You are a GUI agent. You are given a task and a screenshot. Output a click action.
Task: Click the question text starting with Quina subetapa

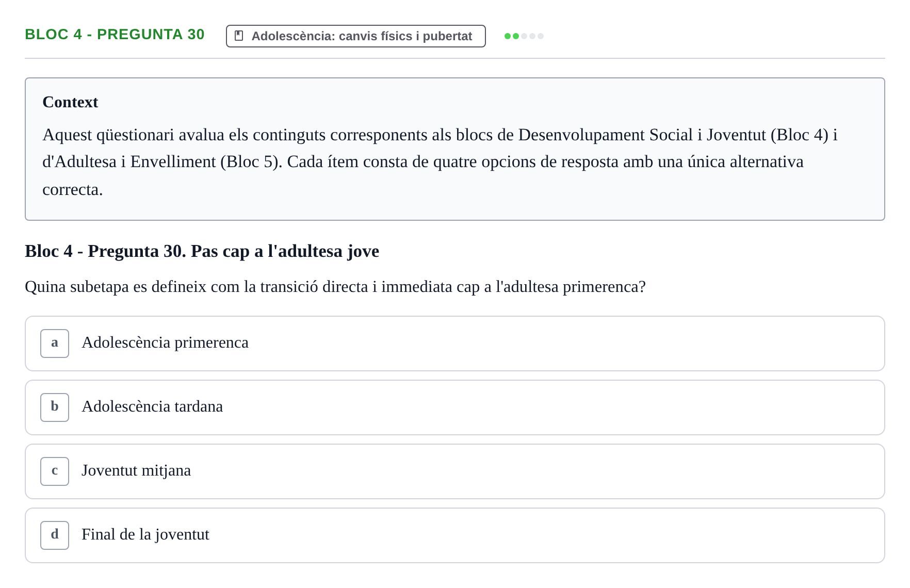(x=335, y=287)
